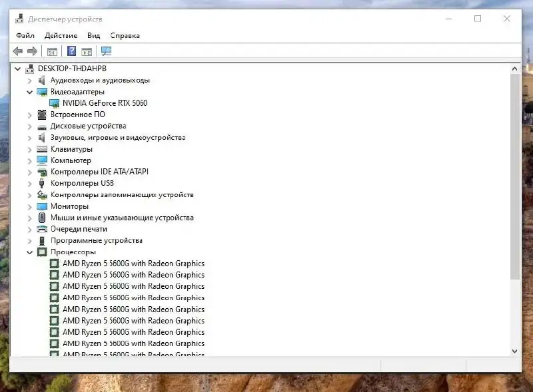The image size is (533, 392).
Task: Expand the Мониторы category
Action: [x=29, y=207]
